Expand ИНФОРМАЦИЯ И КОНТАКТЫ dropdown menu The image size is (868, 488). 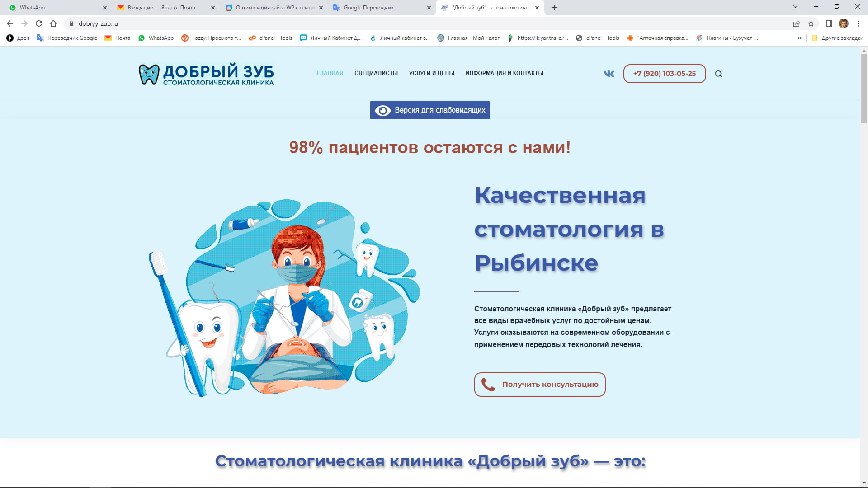tap(504, 73)
